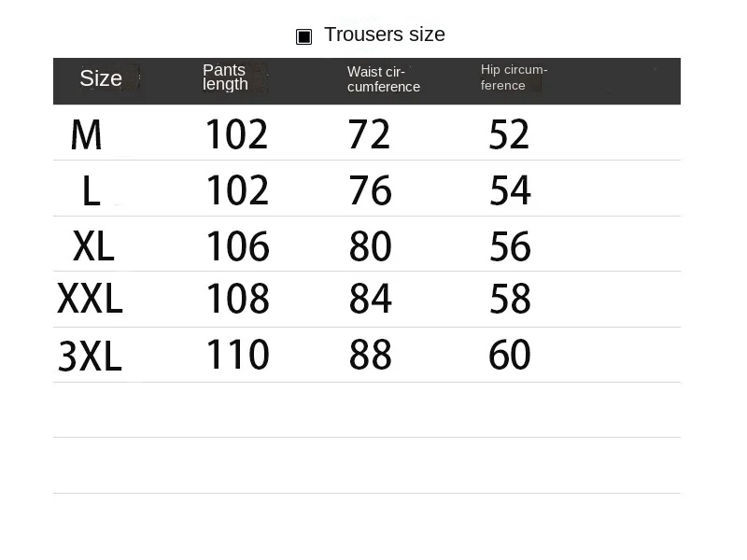Click pants length 110 in 3XL row
The width and height of the screenshot is (747, 560).
[238, 355]
